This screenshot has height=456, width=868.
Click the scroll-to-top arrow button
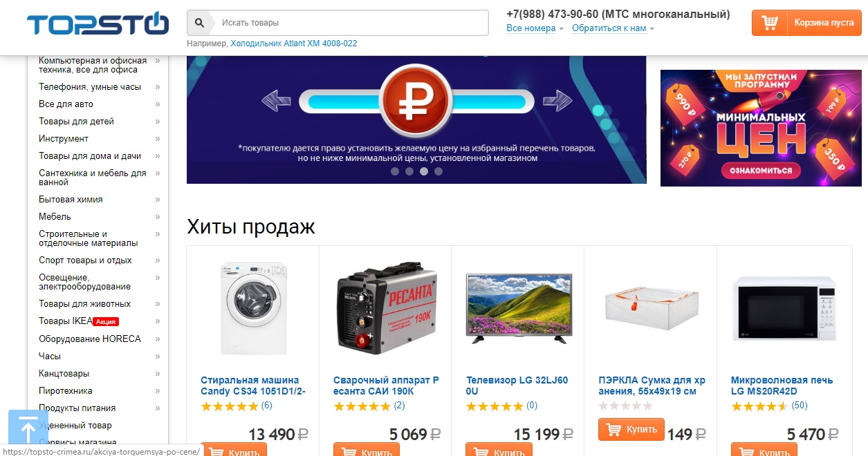coord(28,428)
